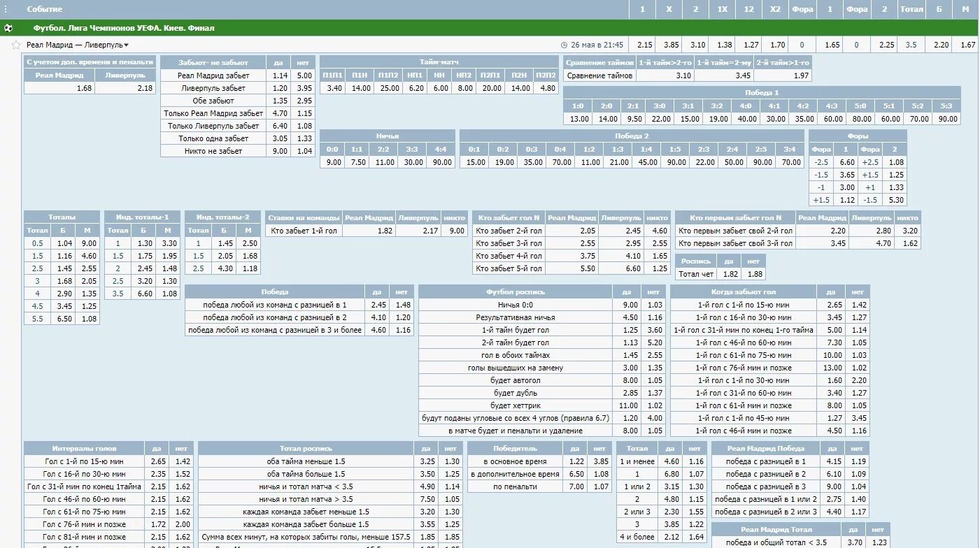Add Реал Мадрид — Ливерпуль to favorites with the star
This screenshot has width=980, height=548.
[x=16, y=45]
